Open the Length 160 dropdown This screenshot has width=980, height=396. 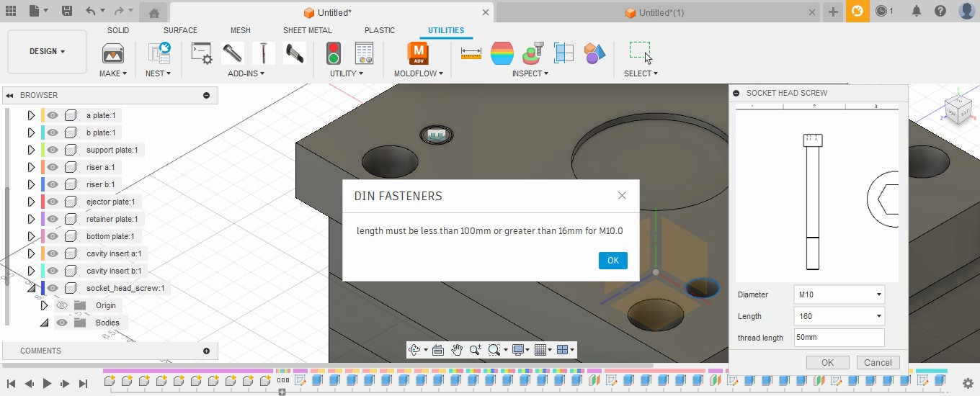tap(839, 316)
